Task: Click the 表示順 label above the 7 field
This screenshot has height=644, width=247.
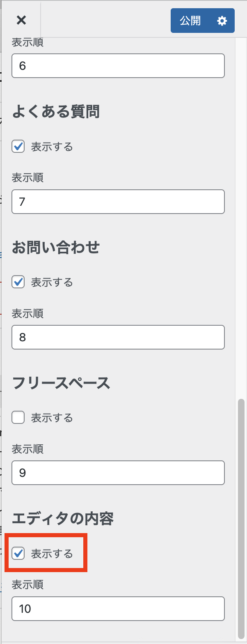Action: click(x=27, y=177)
